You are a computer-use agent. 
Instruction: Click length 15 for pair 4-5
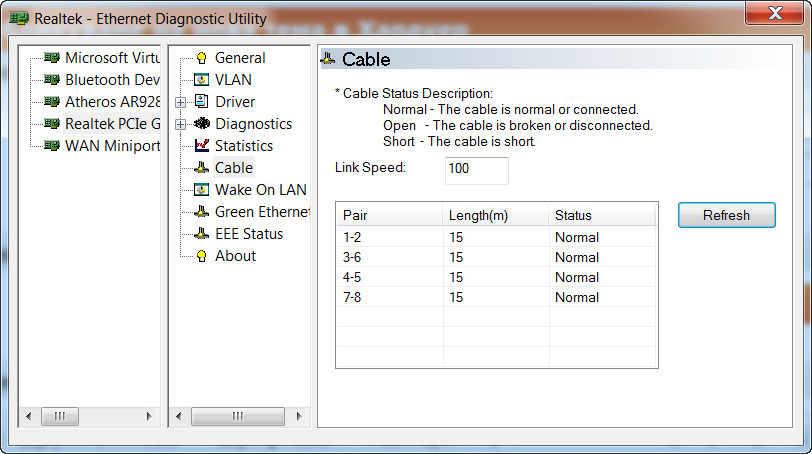tap(456, 277)
